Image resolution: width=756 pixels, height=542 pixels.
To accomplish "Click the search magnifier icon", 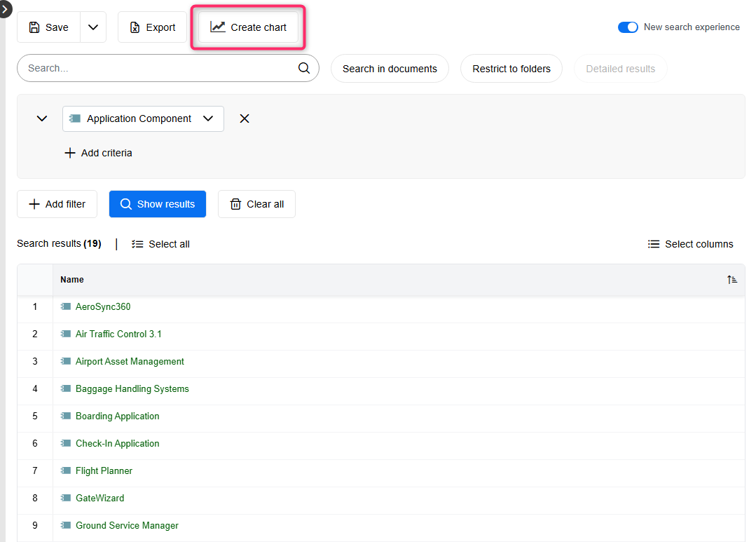I will 303,68.
